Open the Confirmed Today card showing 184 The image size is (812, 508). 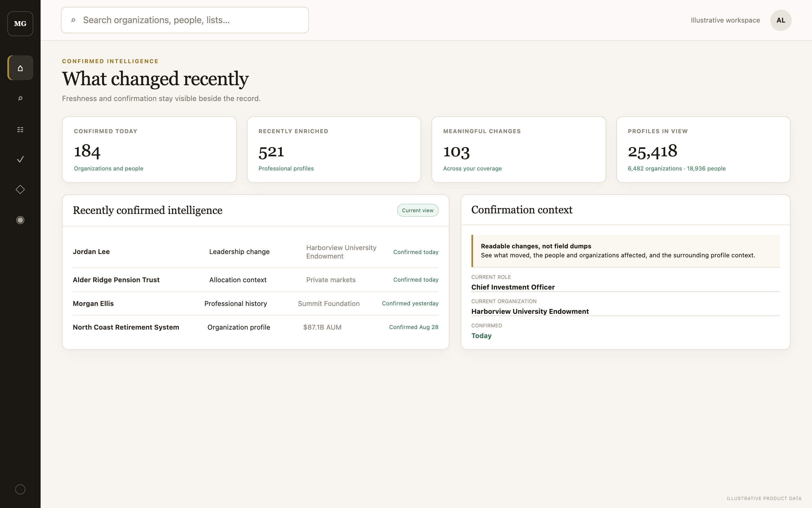tap(149, 150)
